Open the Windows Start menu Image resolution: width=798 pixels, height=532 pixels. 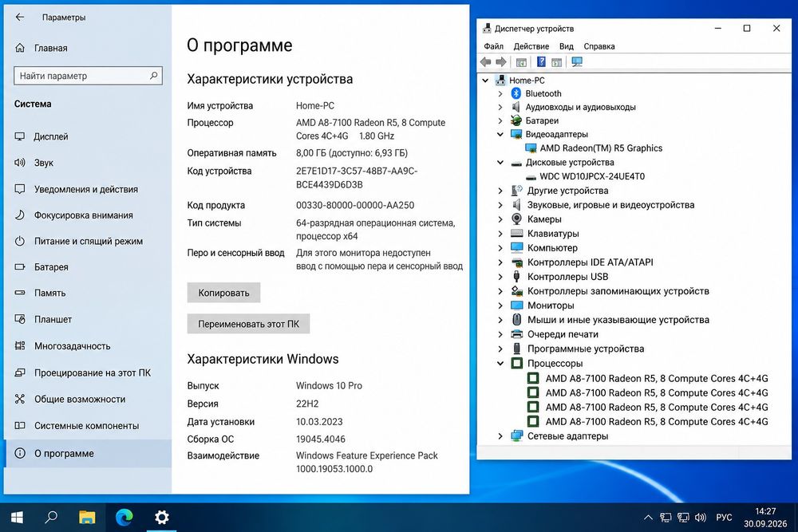coord(17,518)
